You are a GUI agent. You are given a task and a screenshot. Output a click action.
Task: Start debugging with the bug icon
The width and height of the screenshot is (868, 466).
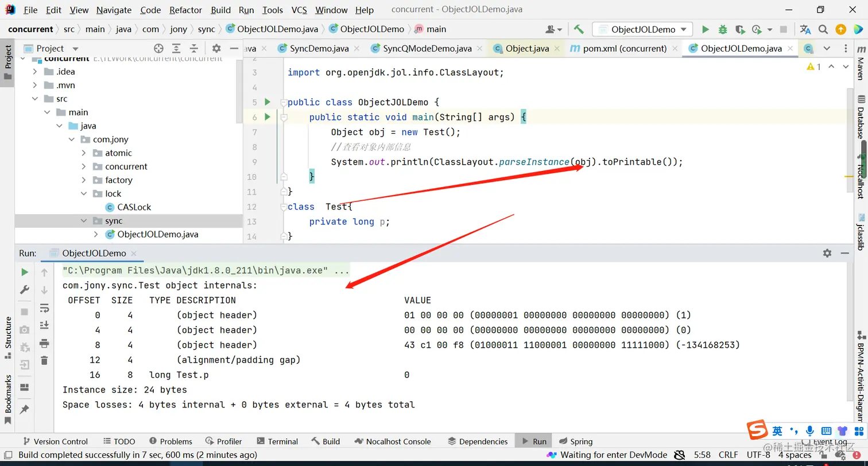coord(723,29)
